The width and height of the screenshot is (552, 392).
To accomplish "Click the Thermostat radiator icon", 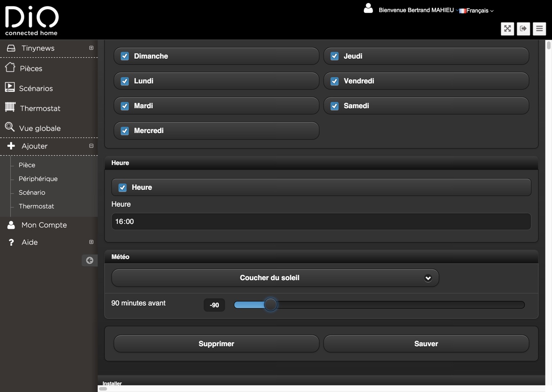I will 10,107.
